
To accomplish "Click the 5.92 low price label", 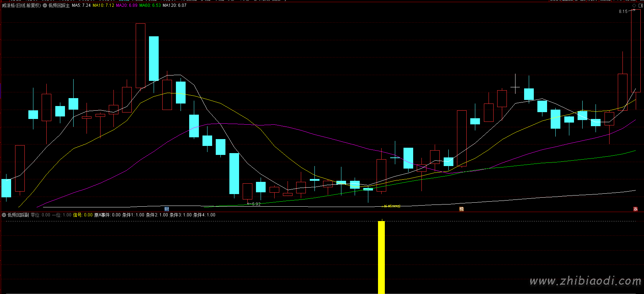I will [x=256, y=204].
